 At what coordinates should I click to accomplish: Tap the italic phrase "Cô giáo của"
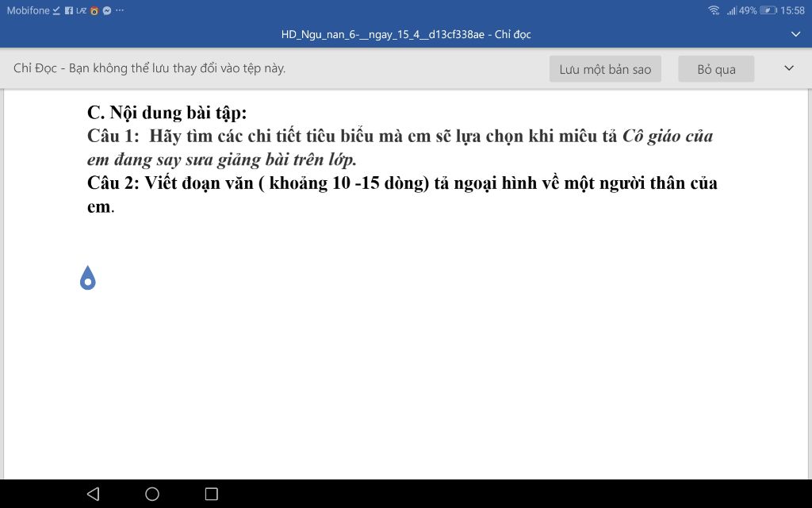[x=668, y=136]
